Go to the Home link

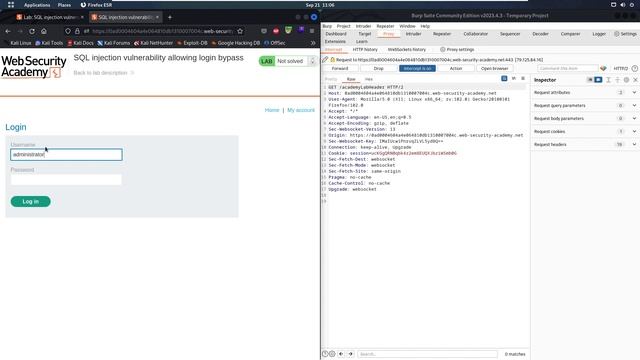[272, 110]
